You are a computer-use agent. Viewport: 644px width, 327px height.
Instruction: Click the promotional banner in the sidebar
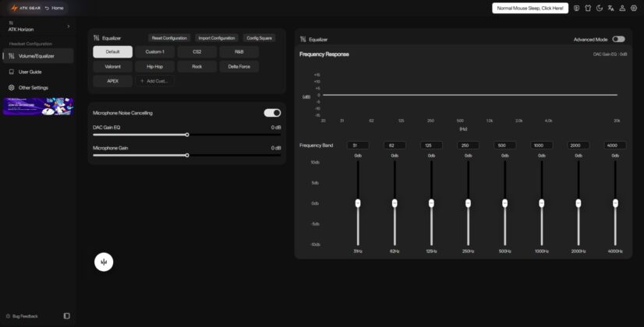[x=38, y=106]
